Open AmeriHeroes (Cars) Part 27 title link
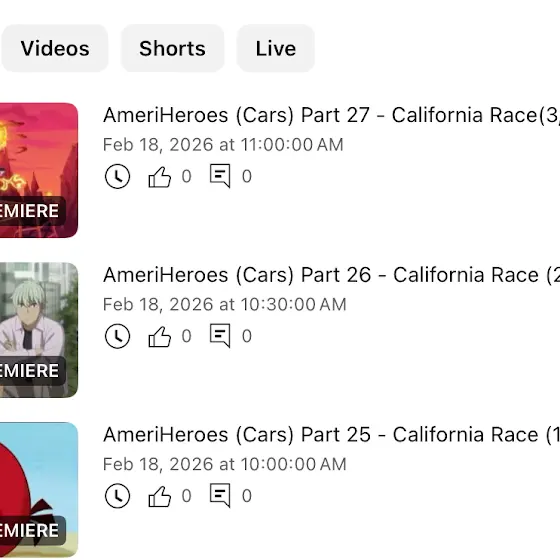This screenshot has height=560, width=560. pos(331,115)
